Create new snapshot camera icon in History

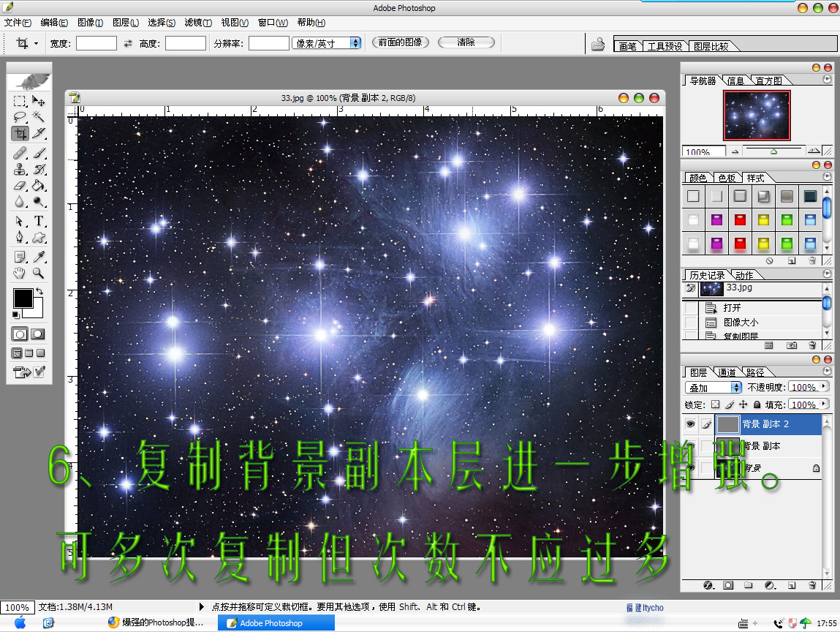[x=792, y=346]
